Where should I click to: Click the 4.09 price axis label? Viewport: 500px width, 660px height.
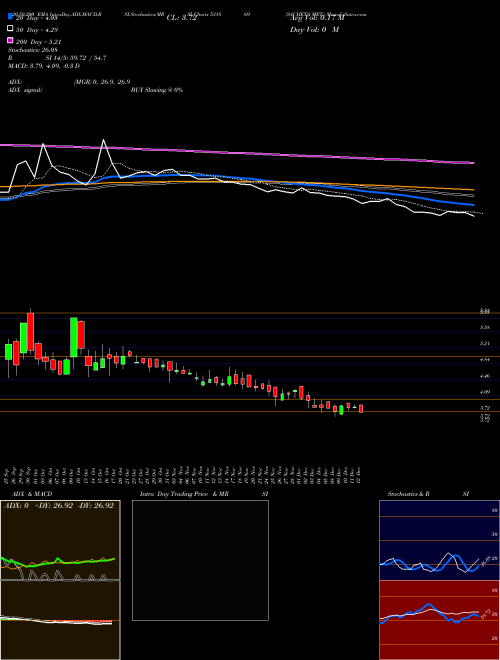(485, 392)
